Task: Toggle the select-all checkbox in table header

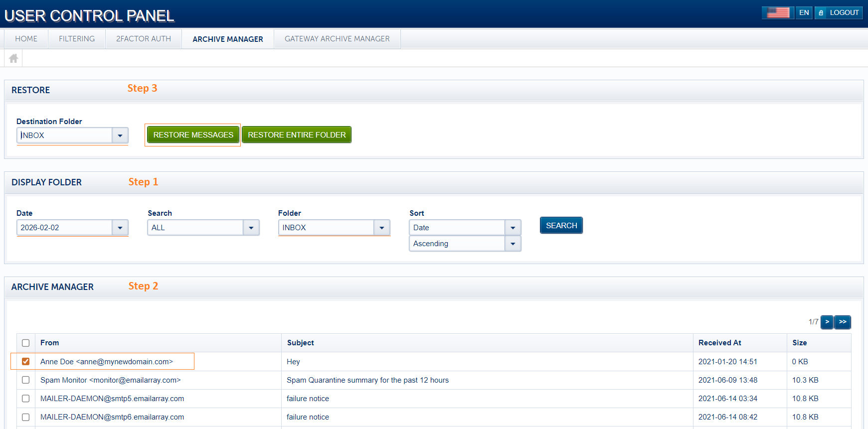Action: 26,343
